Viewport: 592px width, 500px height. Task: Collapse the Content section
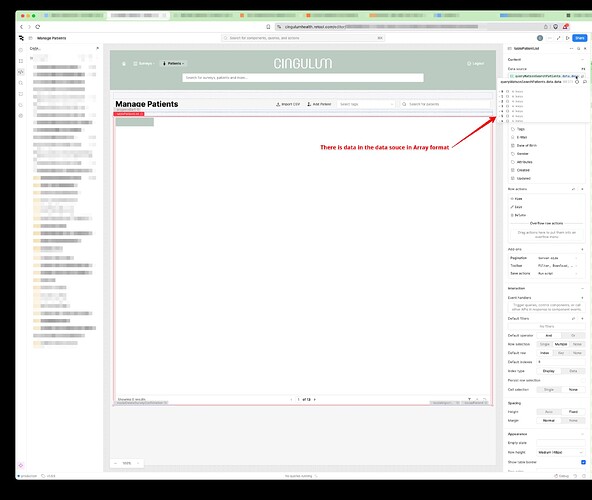[583, 60]
